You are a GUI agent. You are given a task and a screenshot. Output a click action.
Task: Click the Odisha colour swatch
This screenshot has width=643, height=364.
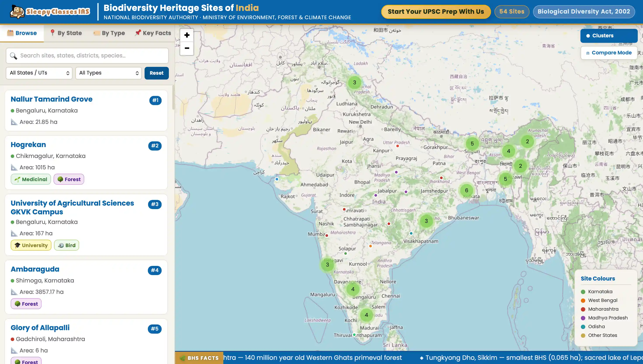(583, 327)
